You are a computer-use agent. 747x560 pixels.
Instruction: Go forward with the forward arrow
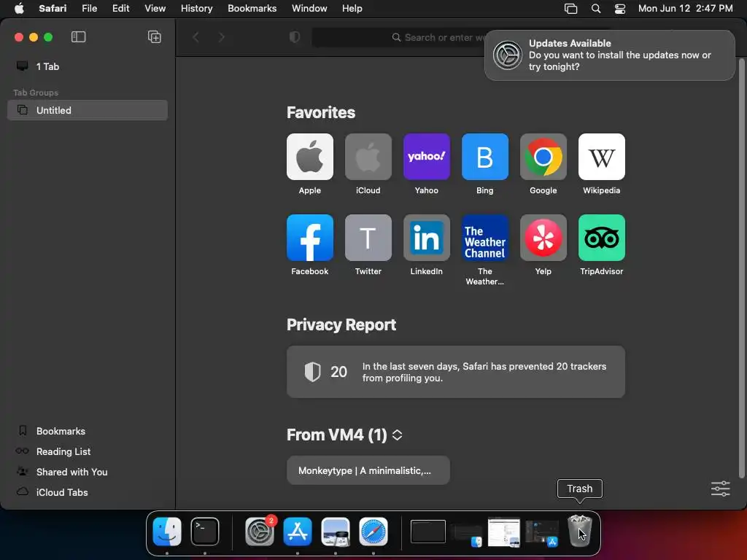221,37
